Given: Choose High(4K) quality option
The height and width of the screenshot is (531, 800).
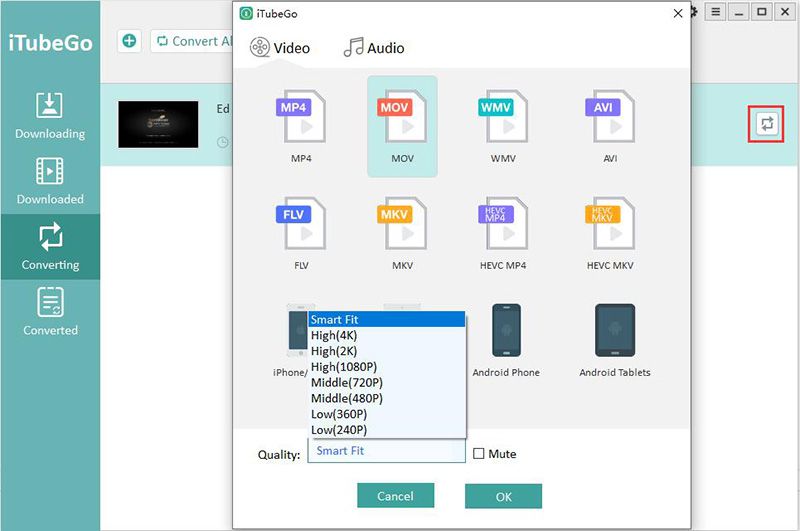Looking at the screenshot, I should (x=387, y=335).
